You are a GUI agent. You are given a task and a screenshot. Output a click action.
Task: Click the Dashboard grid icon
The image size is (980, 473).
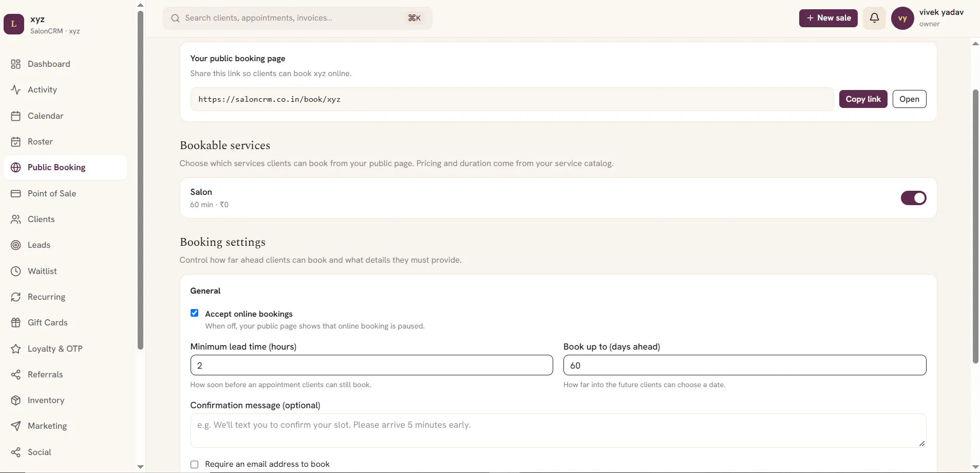pyautogui.click(x=16, y=64)
